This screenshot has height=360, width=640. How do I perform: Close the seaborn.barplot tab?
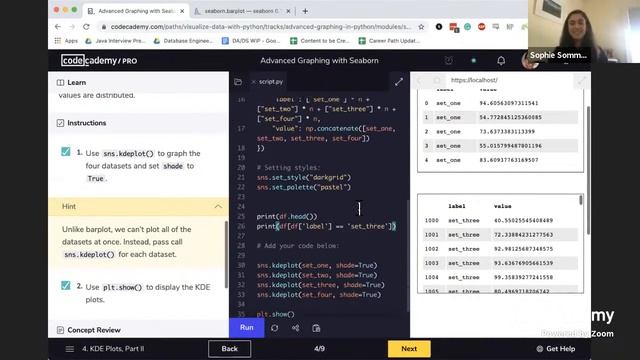tap(288, 11)
